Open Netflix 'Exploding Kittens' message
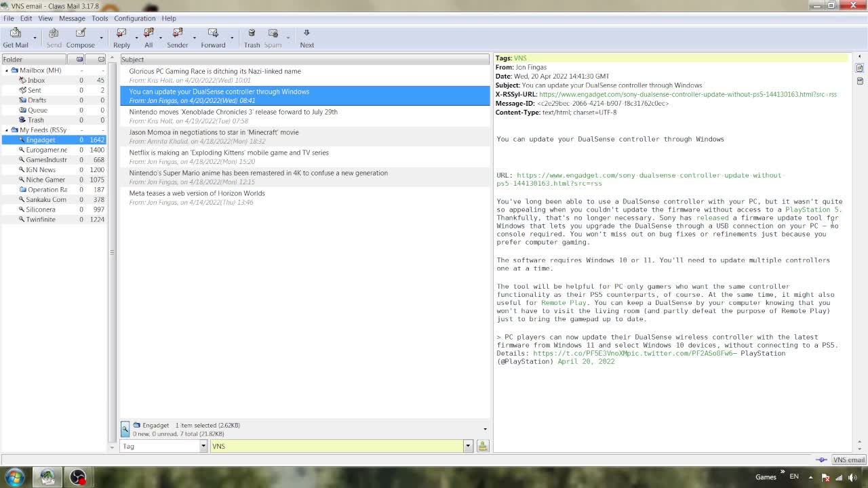 coord(304,157)
